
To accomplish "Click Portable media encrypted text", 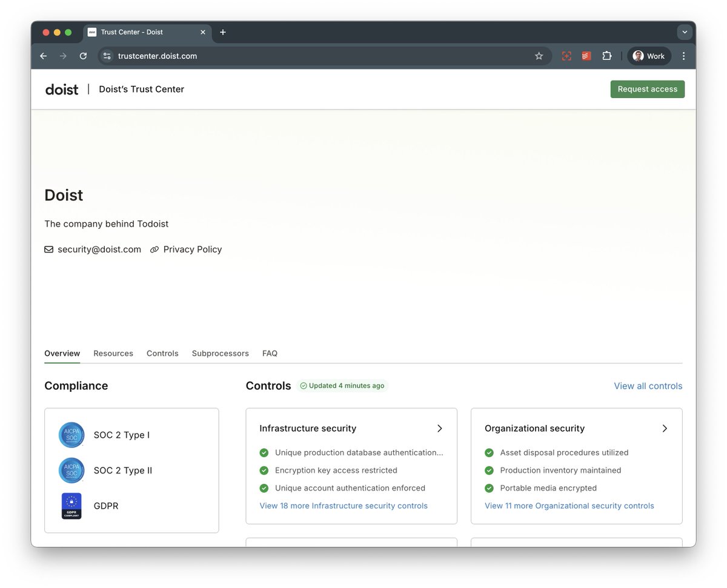I will pos(548,488).
